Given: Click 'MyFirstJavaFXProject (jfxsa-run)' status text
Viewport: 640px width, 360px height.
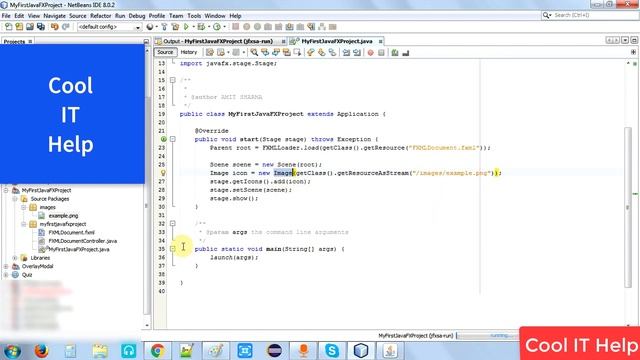Looking at the screenshot, I should coord(416,336).
